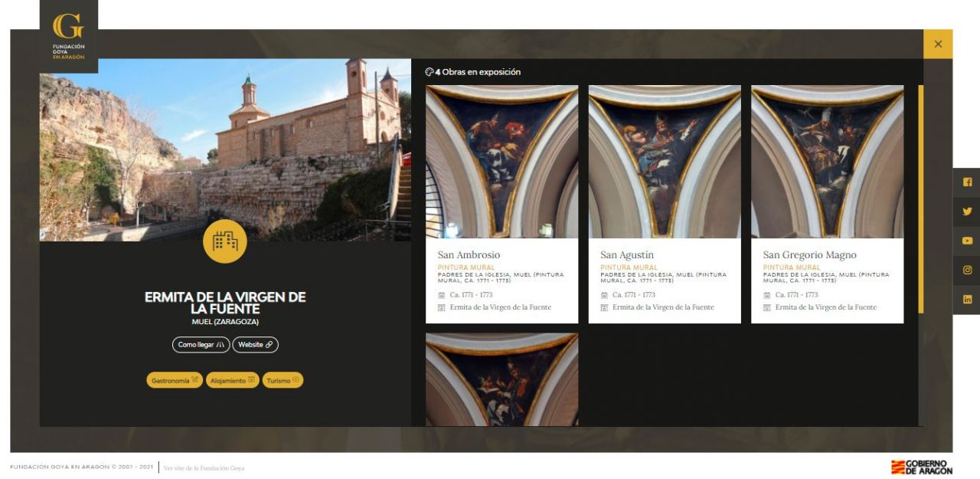The image size is (980, 479).
Task: Click the Como llegar button
Action: 201,345
